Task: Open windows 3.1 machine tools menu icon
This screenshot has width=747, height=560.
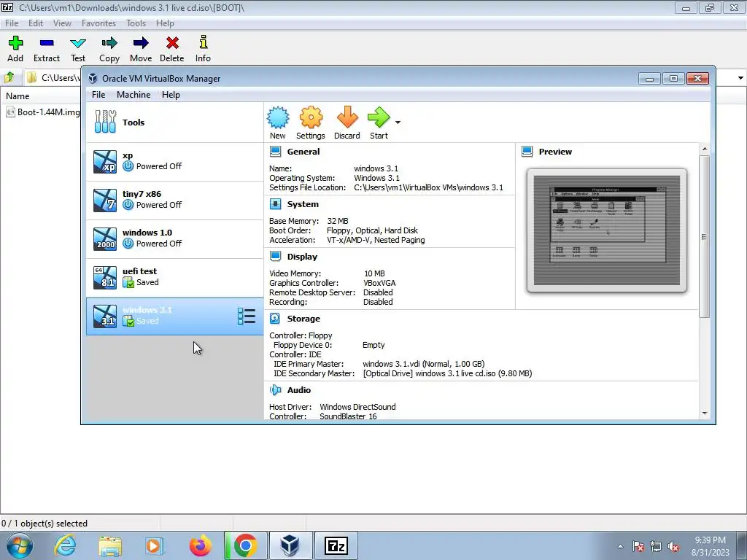Action: coord(247,316)
